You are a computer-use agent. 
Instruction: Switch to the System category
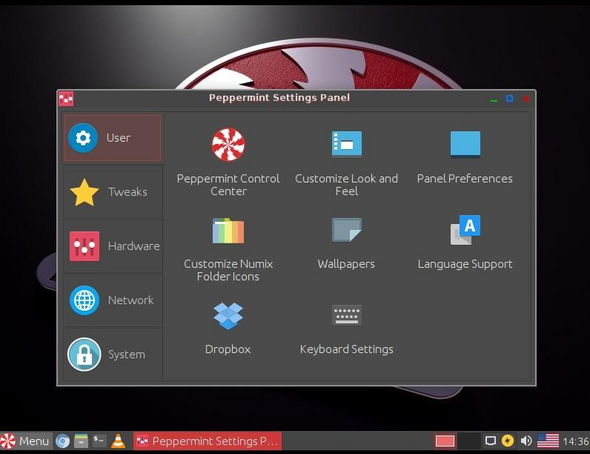(x=113, y=354)
